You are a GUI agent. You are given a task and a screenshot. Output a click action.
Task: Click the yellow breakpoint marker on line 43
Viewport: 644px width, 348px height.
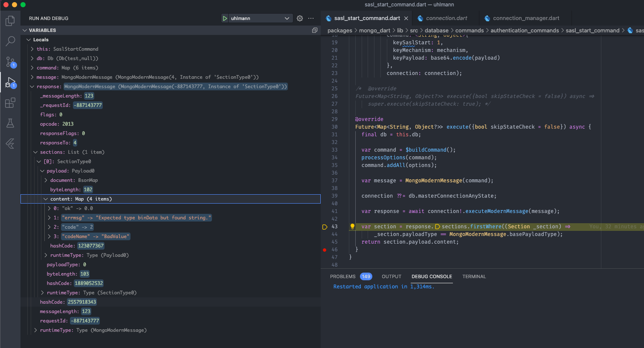[325, 227]
